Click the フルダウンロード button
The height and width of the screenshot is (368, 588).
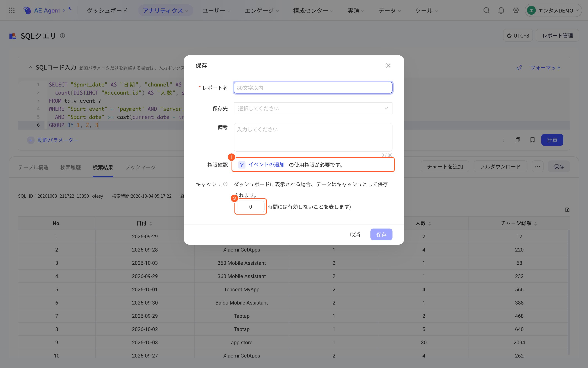[x=501, y=167]
